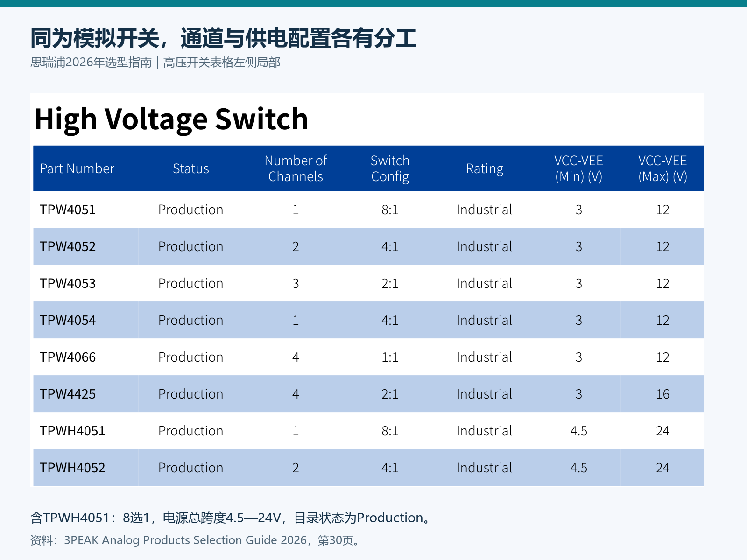
Task: Select the source line 资料：3PEAK Analog Products
Action: [195, 540]
